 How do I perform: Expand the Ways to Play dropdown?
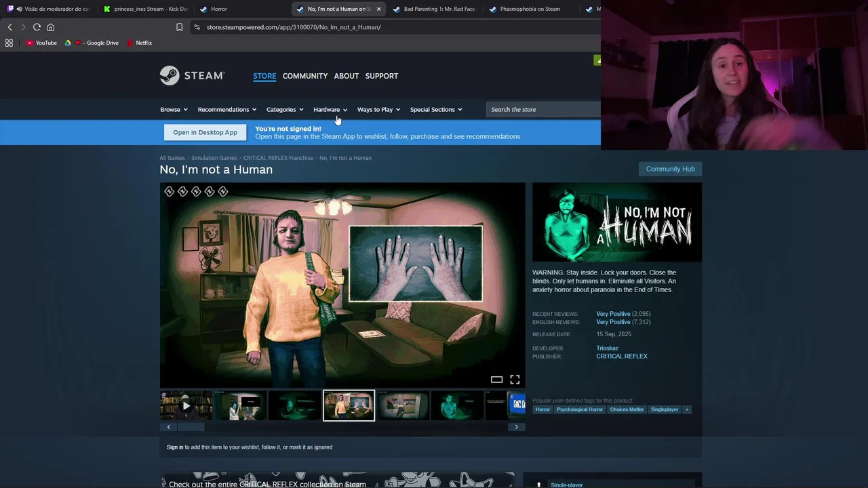click(378, 109)
